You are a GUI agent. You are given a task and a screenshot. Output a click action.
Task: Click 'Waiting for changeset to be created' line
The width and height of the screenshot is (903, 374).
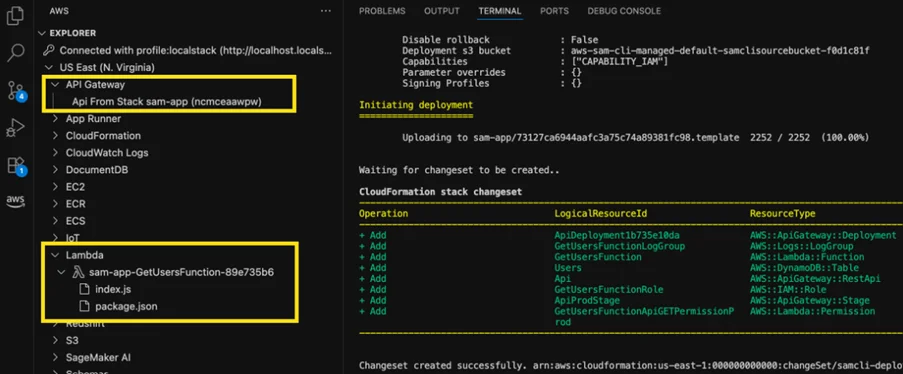click(459, 170)
